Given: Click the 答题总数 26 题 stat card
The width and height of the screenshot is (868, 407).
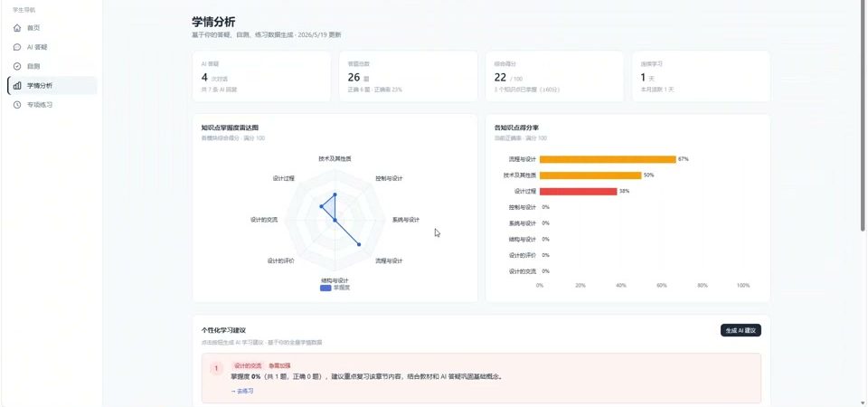Looking at the screenshot, I should 408,76.
